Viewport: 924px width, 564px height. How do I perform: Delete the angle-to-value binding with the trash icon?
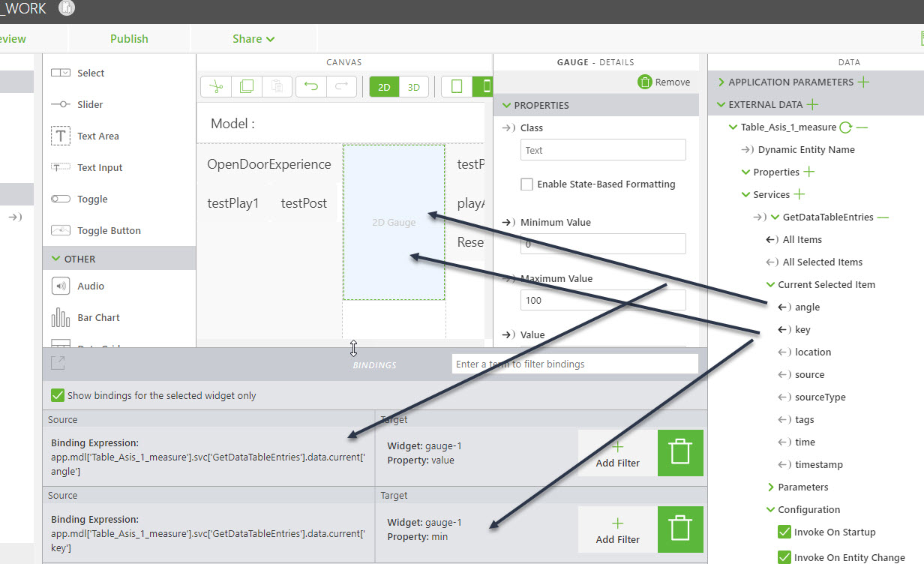tap(679, 453)
